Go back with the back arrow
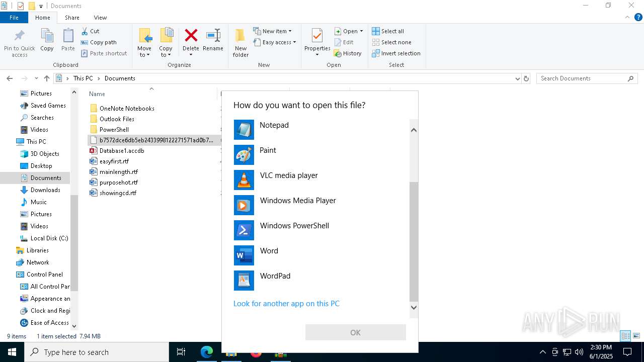This screenshot has height=362, width=644. point(10,78)
